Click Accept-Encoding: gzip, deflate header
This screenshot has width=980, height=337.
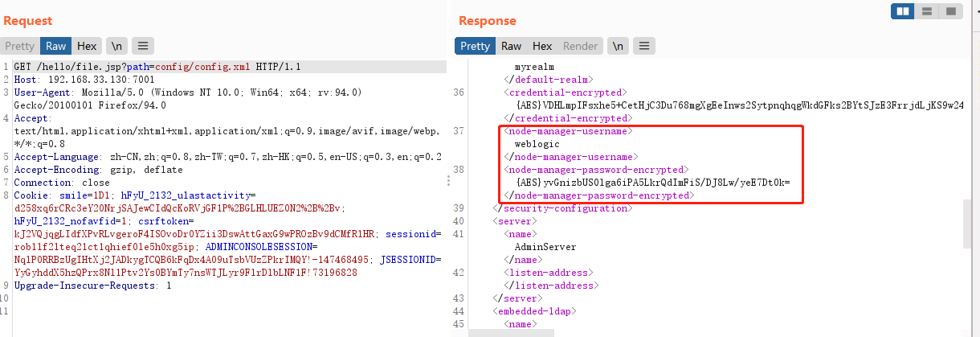pyautogui.click(x=98, y=170)
